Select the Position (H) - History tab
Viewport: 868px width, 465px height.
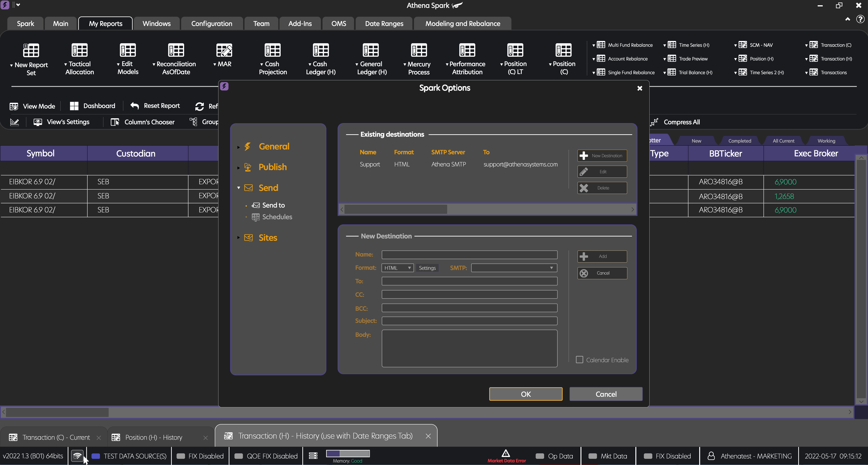pos(153,437)
